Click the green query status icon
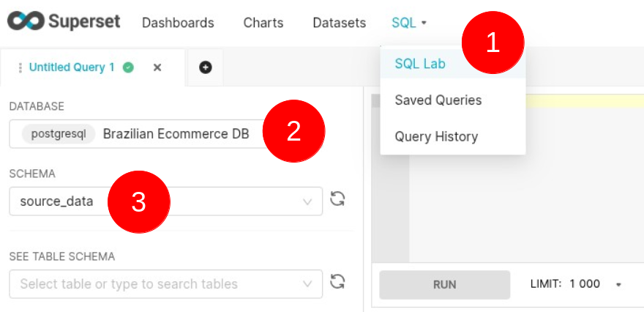Image resolution: width=644 pixels, height=312 pixels. click(129, 67)
